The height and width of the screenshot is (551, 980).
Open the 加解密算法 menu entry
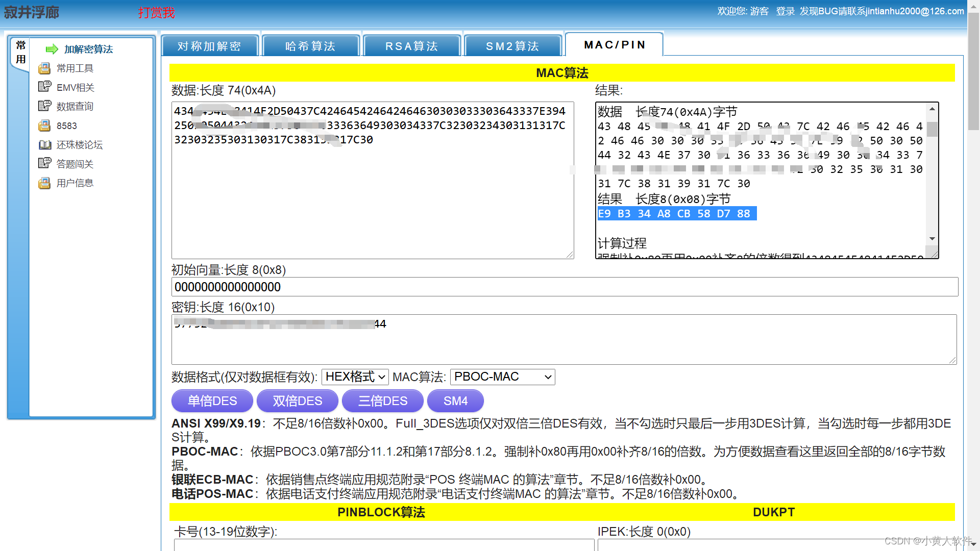88,49
